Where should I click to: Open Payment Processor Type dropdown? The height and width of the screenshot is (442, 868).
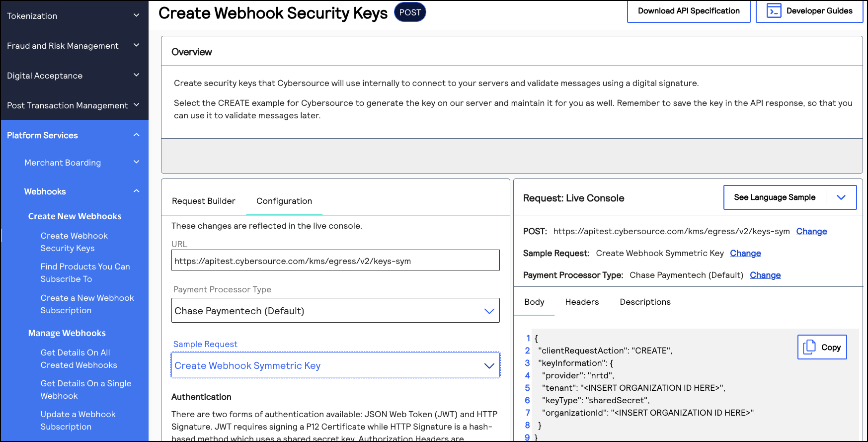335,310
